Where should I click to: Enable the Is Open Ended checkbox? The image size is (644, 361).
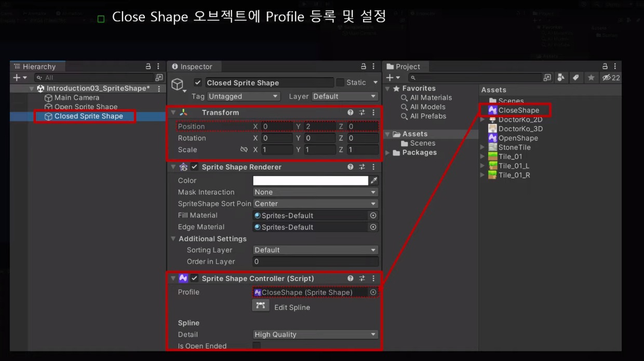256,345
